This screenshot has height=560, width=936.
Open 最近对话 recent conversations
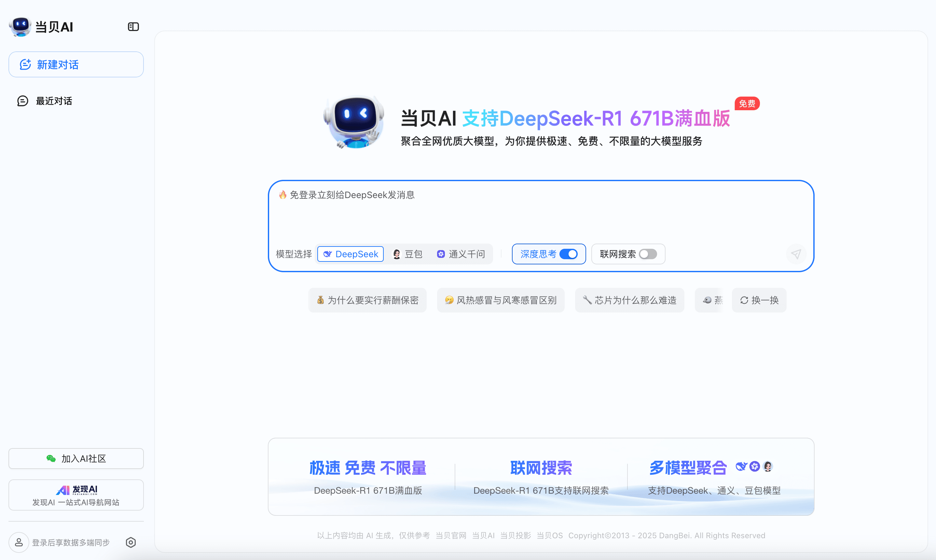click(x=45, y=101)
